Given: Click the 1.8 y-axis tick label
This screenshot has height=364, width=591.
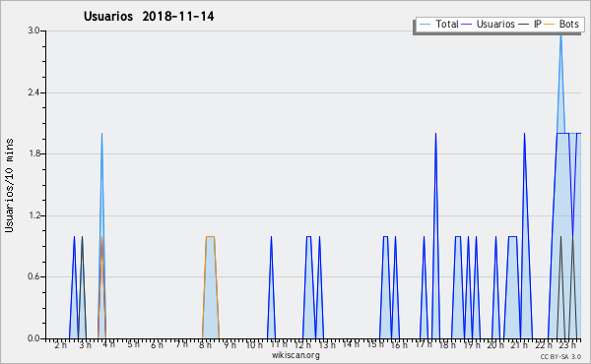Looking at the screenshot, I should coord(34,153).
